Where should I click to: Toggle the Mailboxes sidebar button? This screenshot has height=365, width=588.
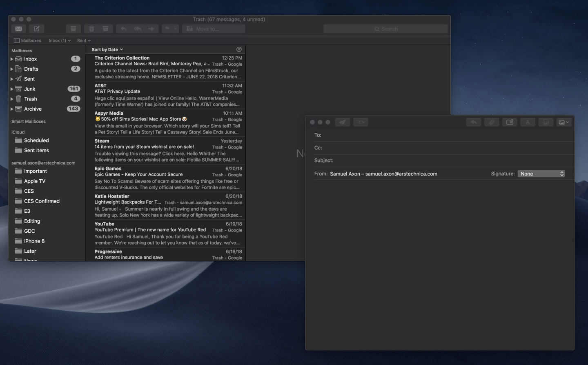[x=27, y=40]
